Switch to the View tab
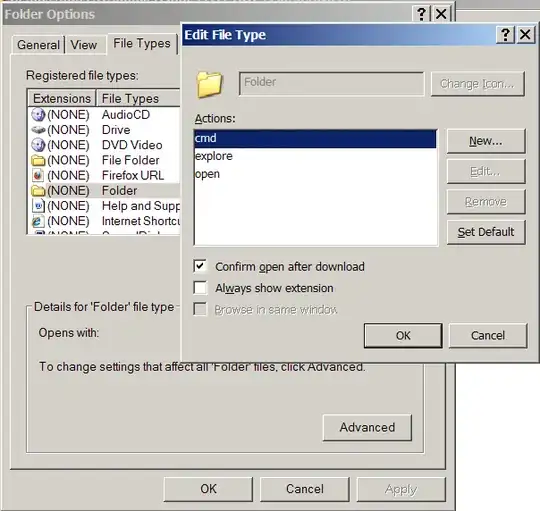Screen dimensions: 540x511 [x=84, y=45]
